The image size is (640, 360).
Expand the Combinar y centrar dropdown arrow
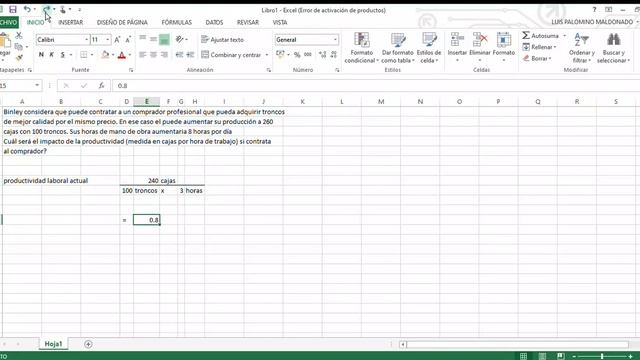pyautogui.click(x=267, y=55)
